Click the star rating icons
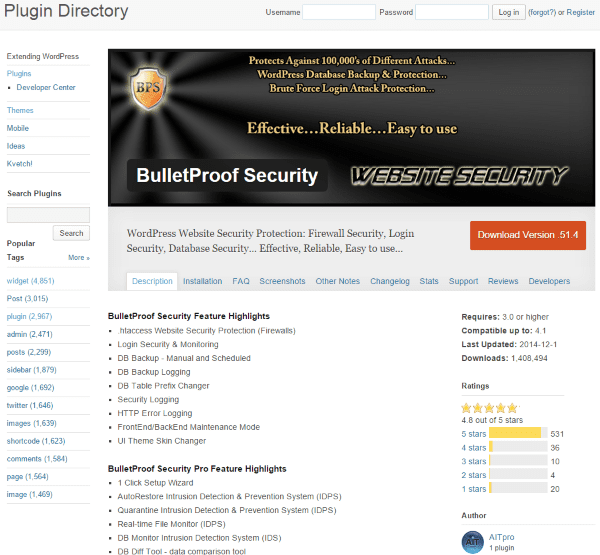600x555 pixels. (489, 408)
